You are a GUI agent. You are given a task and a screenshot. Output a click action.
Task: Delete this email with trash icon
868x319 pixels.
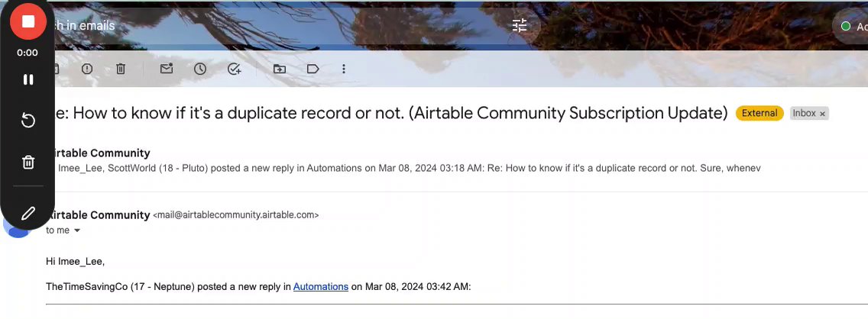[121, 69]
